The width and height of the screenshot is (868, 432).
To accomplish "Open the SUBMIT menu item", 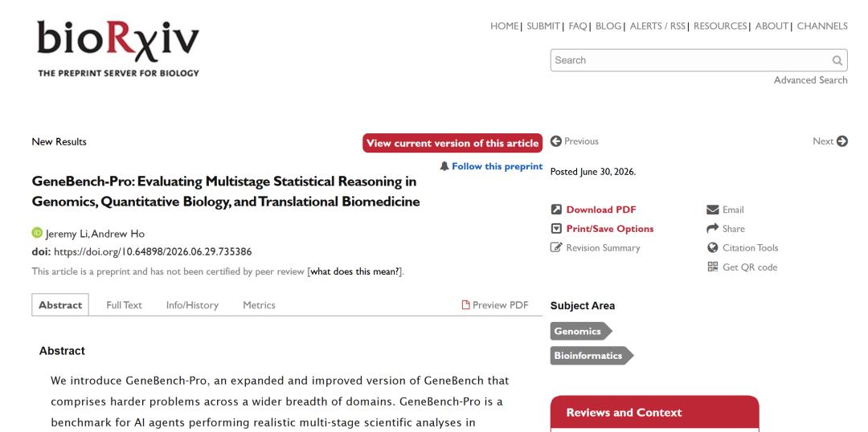I will (x=543, y=26).
